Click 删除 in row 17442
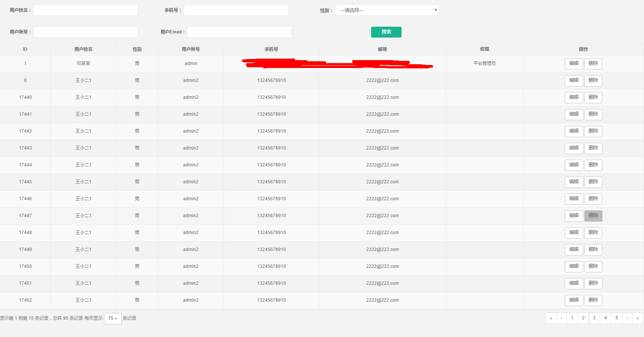Screen dimensions: 644x337 593,131
